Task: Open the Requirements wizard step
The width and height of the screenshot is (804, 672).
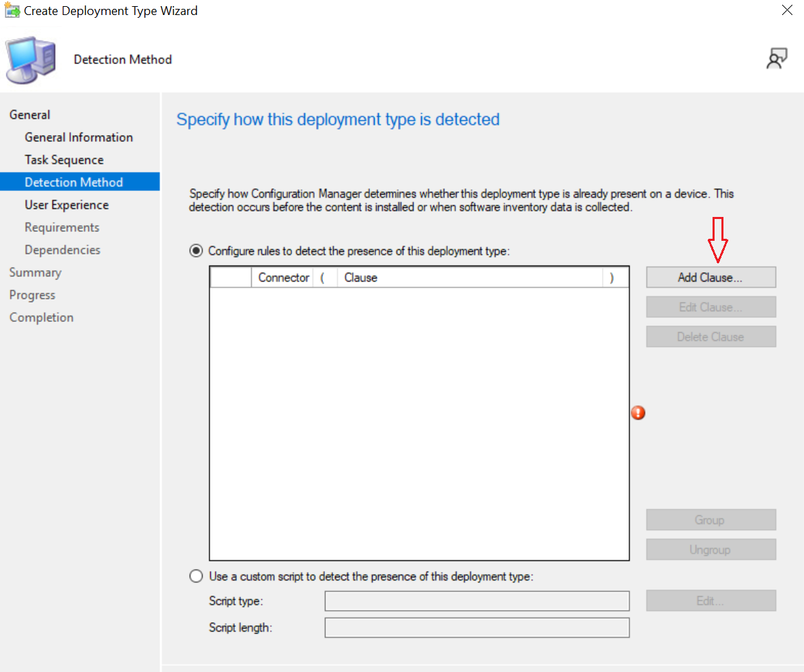Action: (61, 227)
